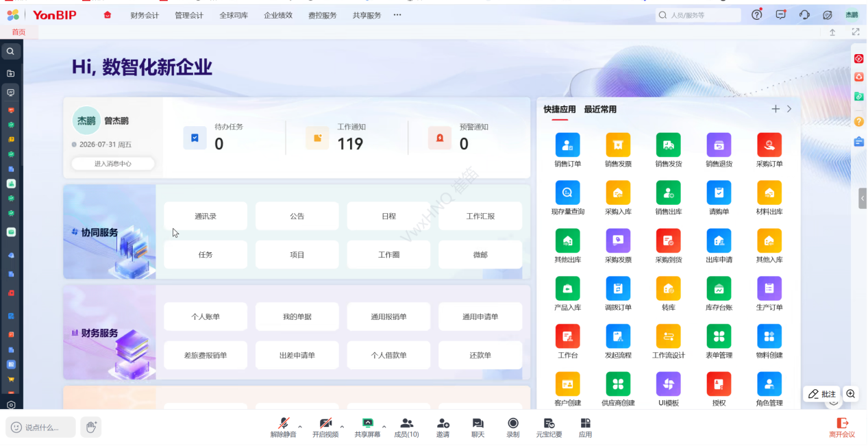Select the 首页 page tab
Viewport: 868px width, 446px height.
coord(18,32)
